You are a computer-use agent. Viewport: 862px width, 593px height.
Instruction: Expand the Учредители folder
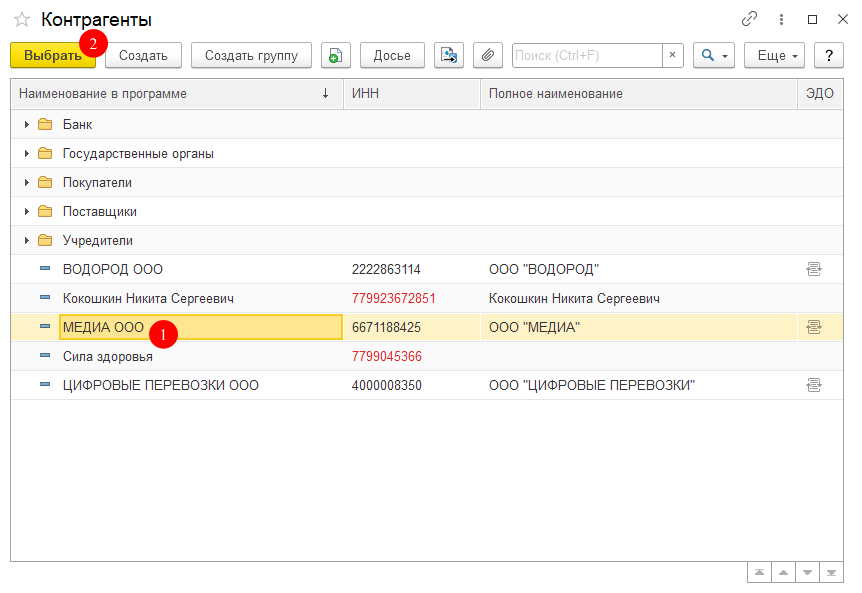coord(26,241)
